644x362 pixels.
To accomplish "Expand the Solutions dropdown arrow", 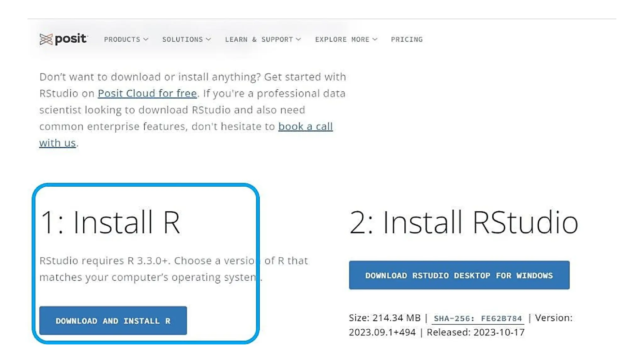I will tap(208, 39).
